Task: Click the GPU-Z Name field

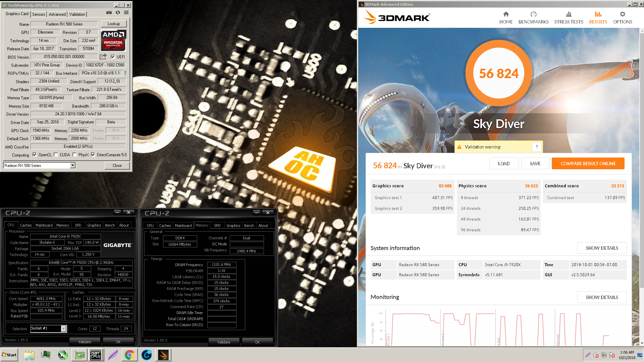Action: [64, 24]
